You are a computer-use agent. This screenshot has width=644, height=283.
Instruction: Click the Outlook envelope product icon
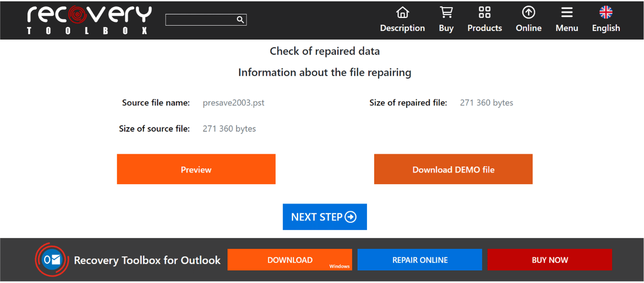(x=52, y=260)
